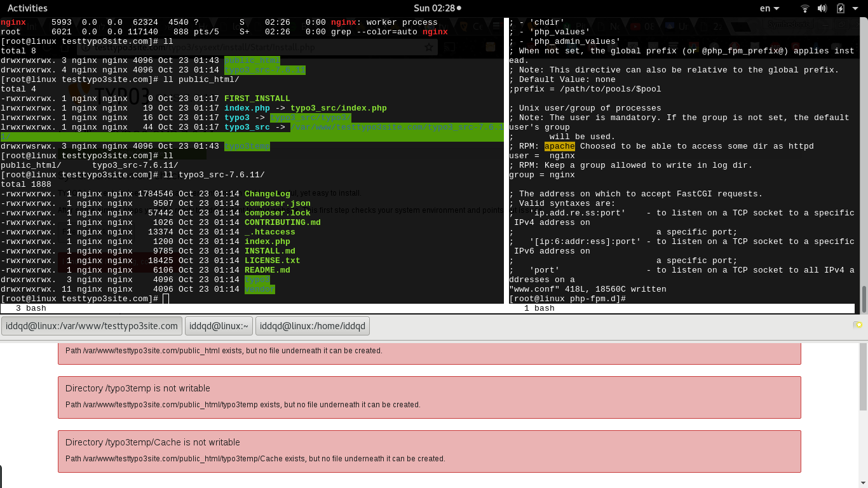Screen dimensions: 868x488
Task: Switch to the iddqd@linux:~ window
Action: (x=219, y=326)
